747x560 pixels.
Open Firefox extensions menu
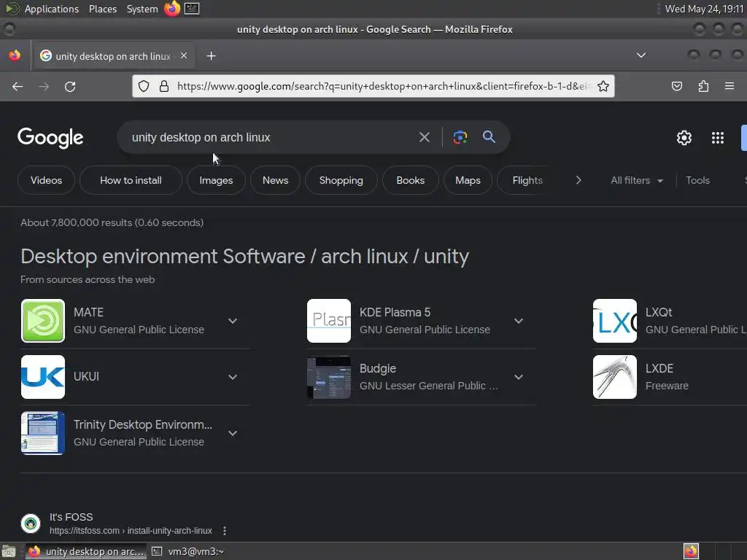pos(703,86)
